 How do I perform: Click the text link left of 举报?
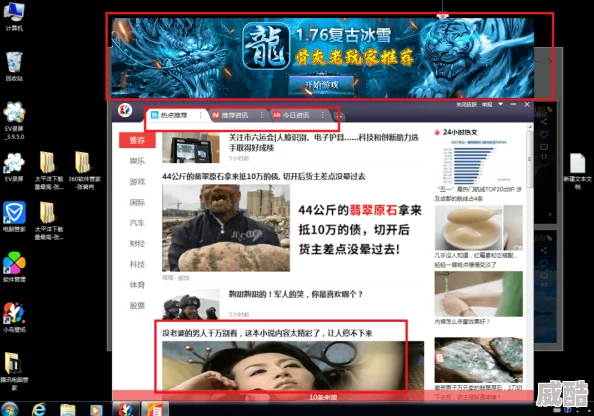466,104
